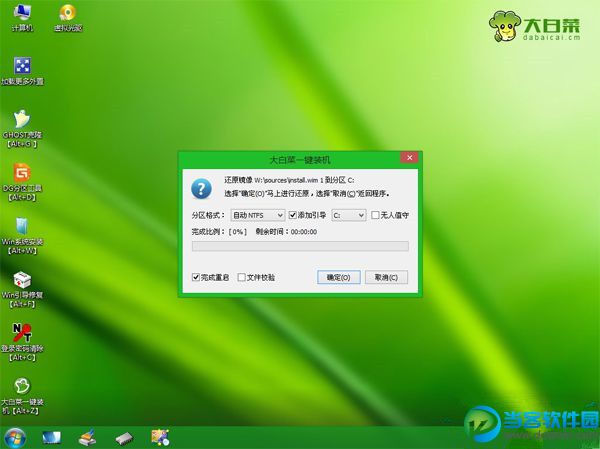Toggle the 添加引导 checkbox
Image resolution: width=600 pixels, height=449 pixels.
[293, 215]
